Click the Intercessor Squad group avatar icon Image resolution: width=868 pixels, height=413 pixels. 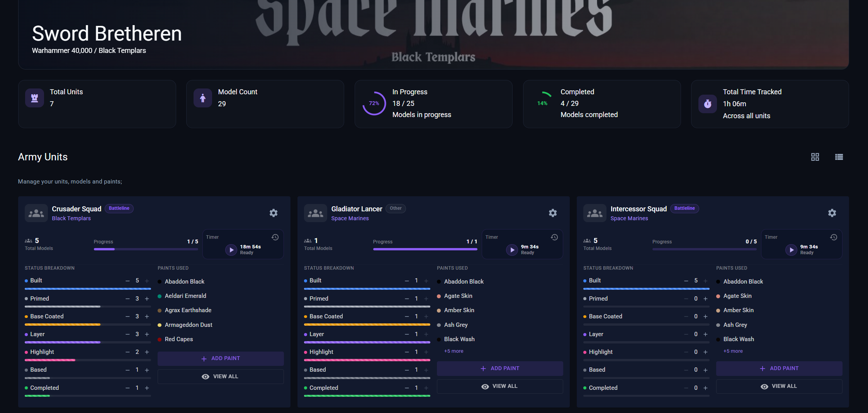tap(595, 213)
